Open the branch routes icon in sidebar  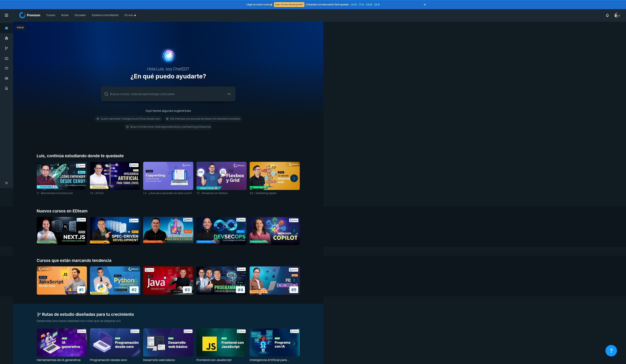click(x=7, y=48)
